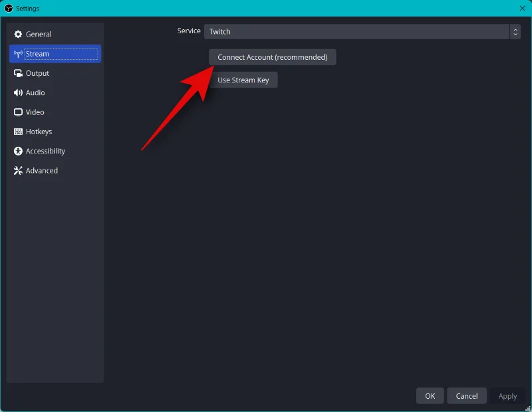Click the Accessibility person icon

[18, 152]
